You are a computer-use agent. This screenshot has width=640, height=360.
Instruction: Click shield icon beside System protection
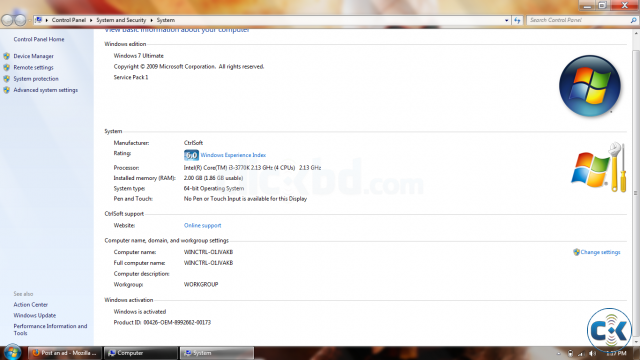click(x=7, y=79)
